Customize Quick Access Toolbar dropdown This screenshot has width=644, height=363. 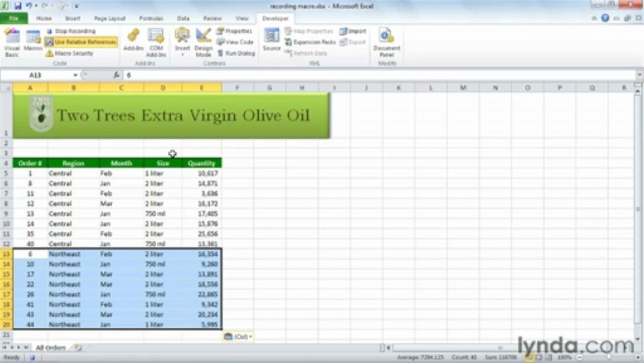point(77,6)
